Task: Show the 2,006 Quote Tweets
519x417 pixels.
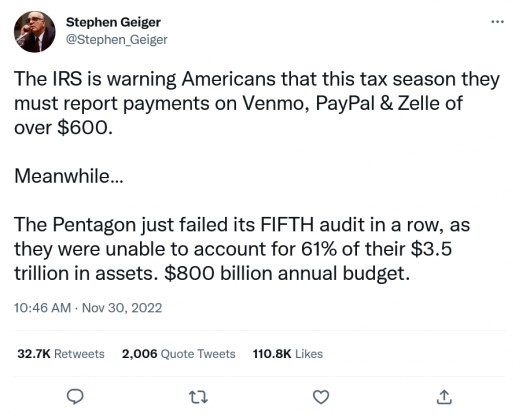Action: click(179, 354)
